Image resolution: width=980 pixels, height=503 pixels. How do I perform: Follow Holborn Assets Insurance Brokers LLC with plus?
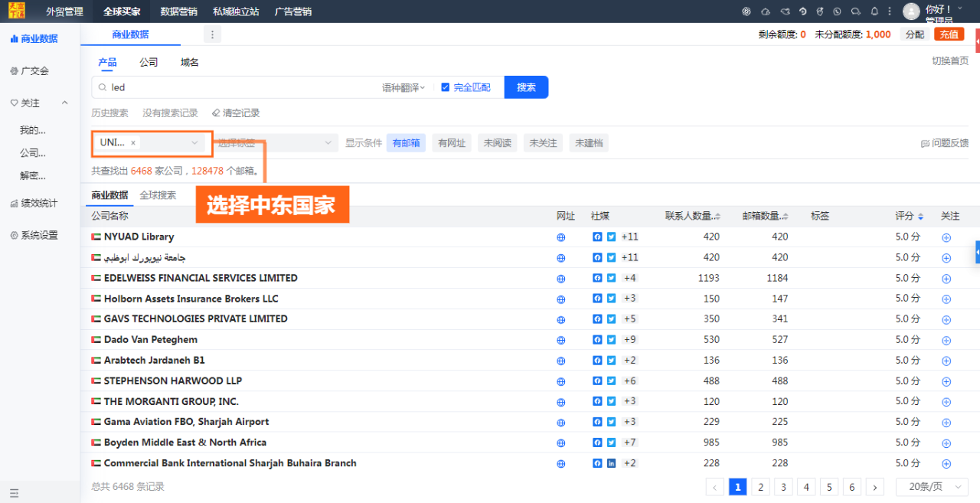946,299
